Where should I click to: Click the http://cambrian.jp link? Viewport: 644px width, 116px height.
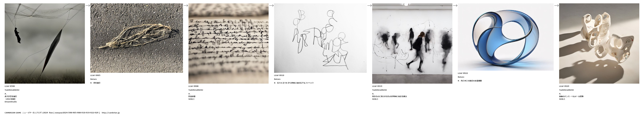(x=111, y=113)
